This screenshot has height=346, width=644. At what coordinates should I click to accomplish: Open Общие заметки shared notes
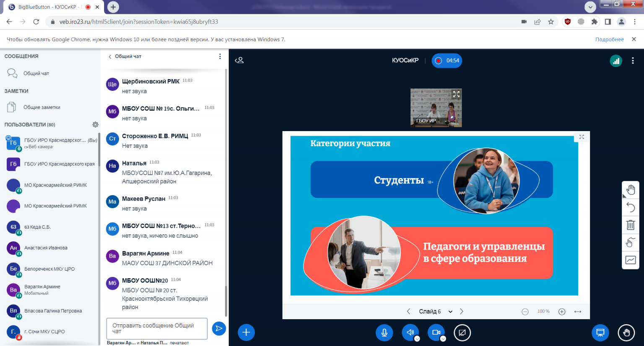coord(42,107)
